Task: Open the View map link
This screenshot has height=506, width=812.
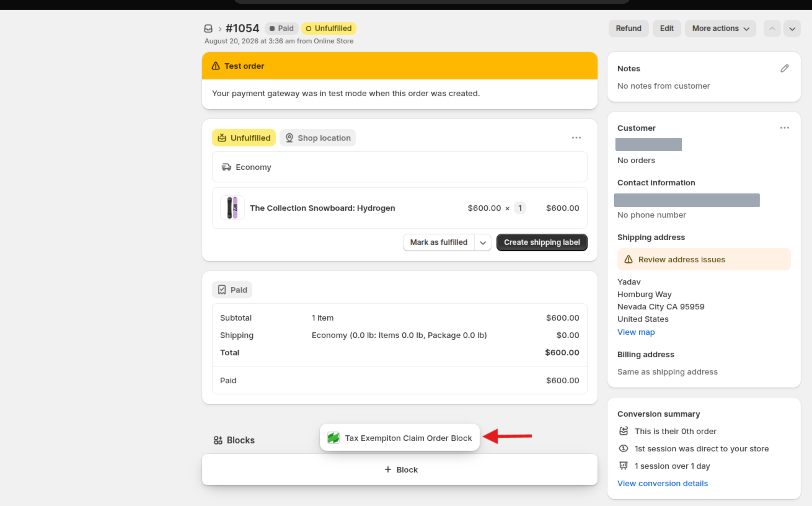Action: tap(636, 332)
